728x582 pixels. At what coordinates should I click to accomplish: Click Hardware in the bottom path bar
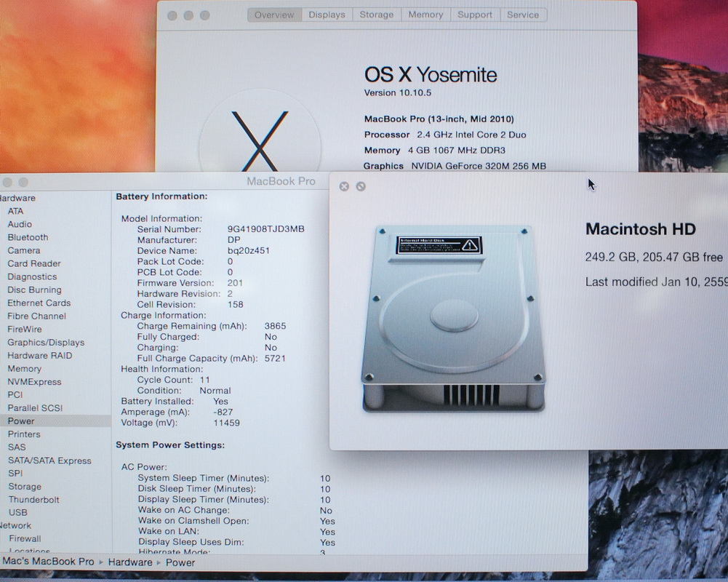tap(130, 562)
